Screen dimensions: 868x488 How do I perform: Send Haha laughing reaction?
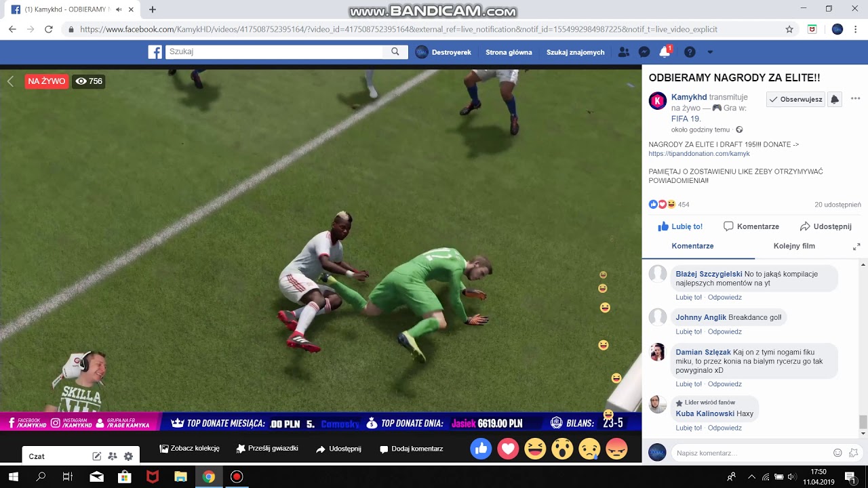(535, 449)
